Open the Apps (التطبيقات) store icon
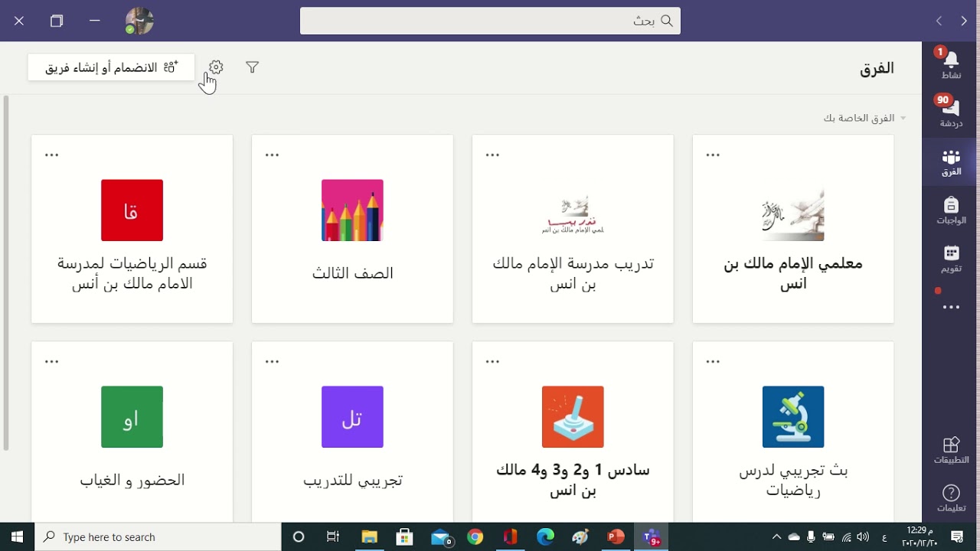The image size is (980, 551). point(951,450)
